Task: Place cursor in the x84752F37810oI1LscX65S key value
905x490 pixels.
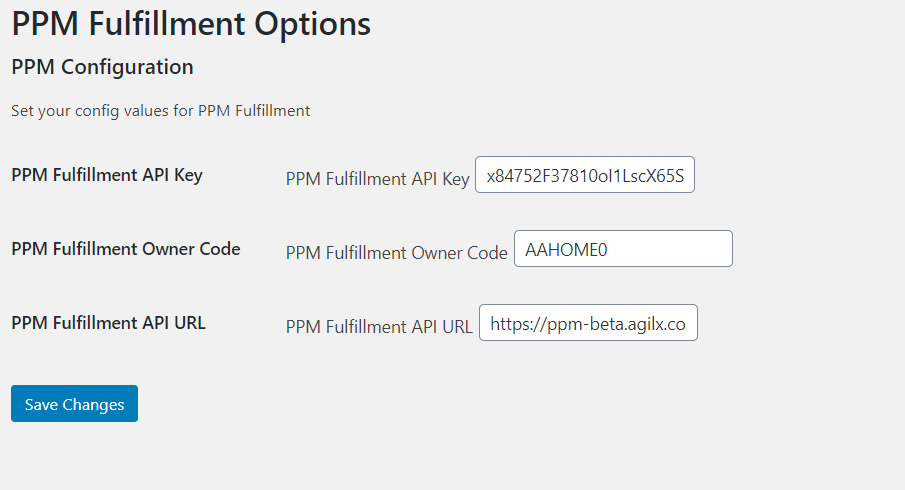Action: pos(585,175)
